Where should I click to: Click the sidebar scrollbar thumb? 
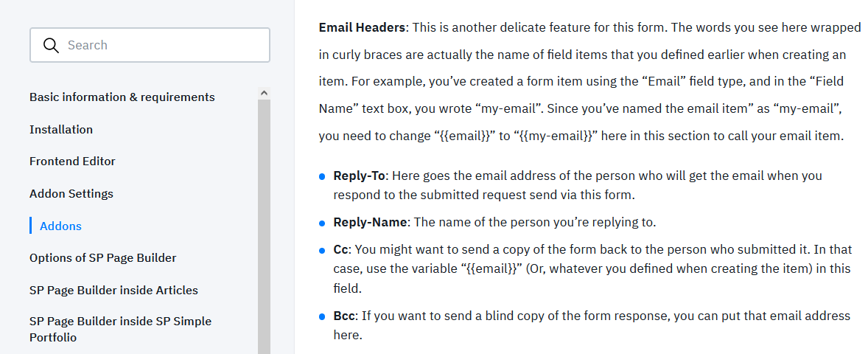264,221
